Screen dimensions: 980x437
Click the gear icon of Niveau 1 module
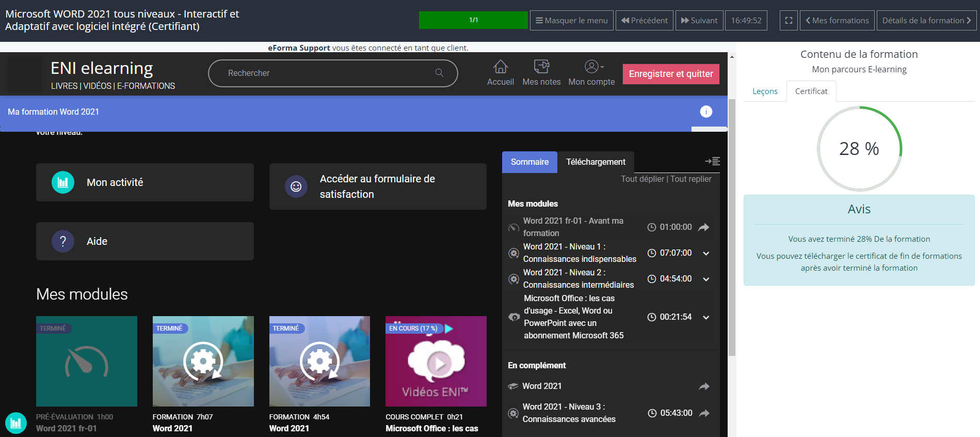(513, 253)
